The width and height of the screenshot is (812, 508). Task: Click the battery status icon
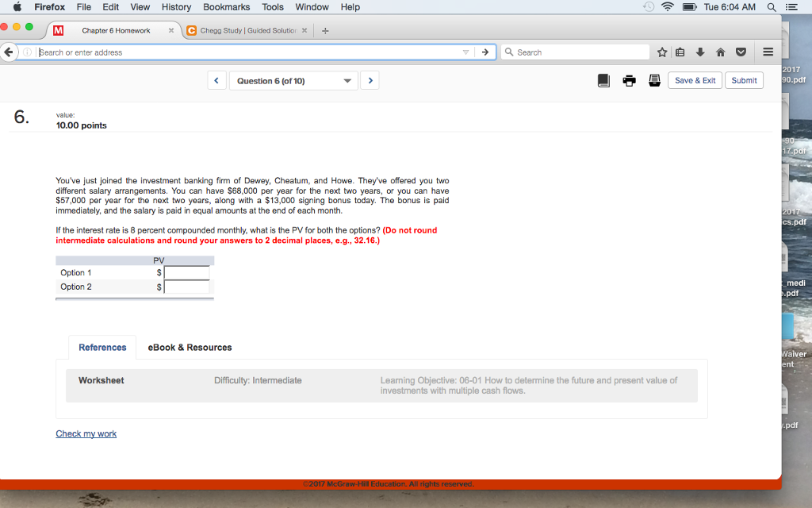point(689,6)
